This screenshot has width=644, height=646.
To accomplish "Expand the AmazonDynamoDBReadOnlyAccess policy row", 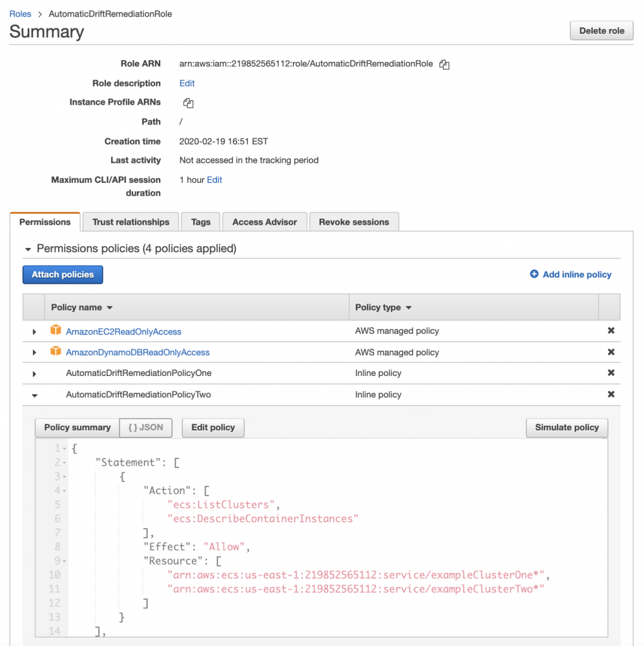I will click(34, 353).
